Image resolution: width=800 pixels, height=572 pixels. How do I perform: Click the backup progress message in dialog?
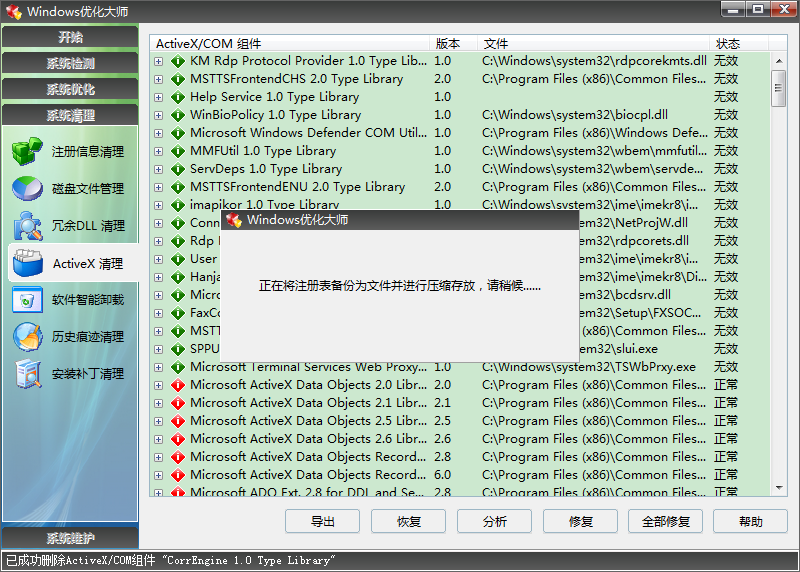(399, 286)
